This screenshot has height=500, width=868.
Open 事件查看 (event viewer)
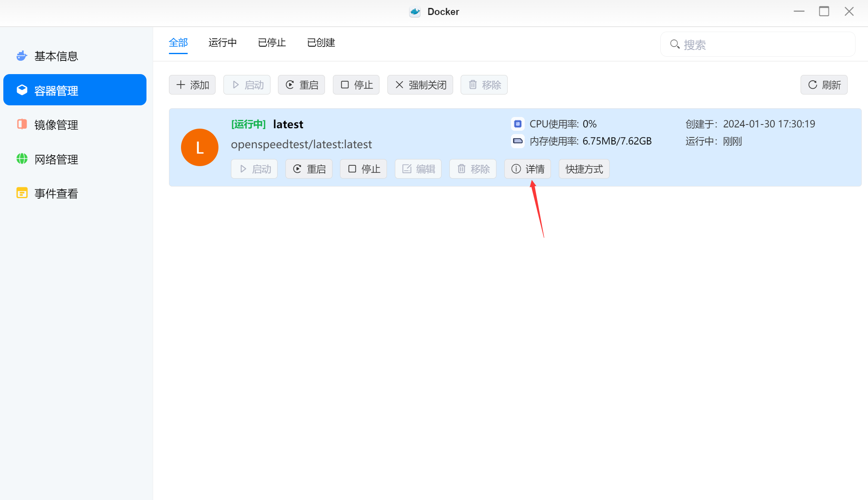[x=56, y=194]
